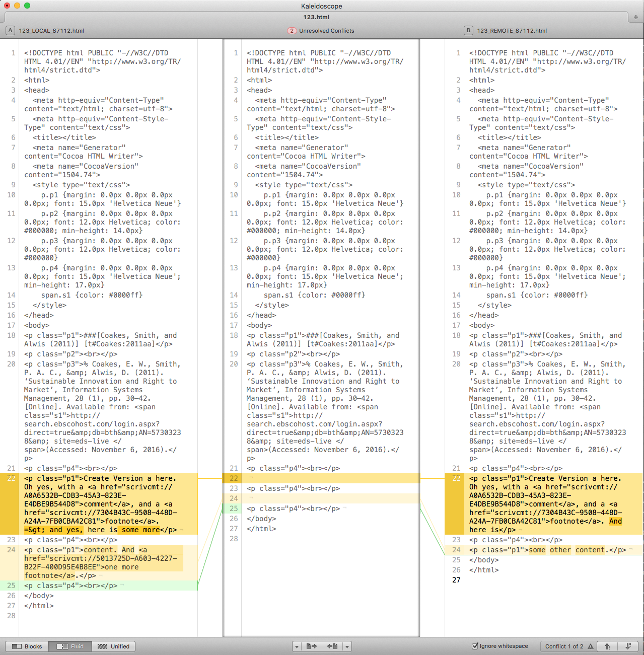
Task: Switch to Unified view mode
Action: tap(114, 646)
